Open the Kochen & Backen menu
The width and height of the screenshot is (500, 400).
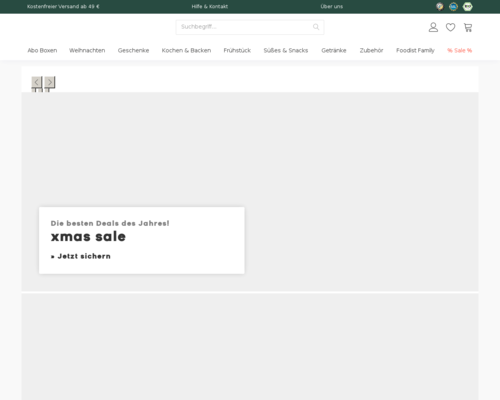[186, 50]
